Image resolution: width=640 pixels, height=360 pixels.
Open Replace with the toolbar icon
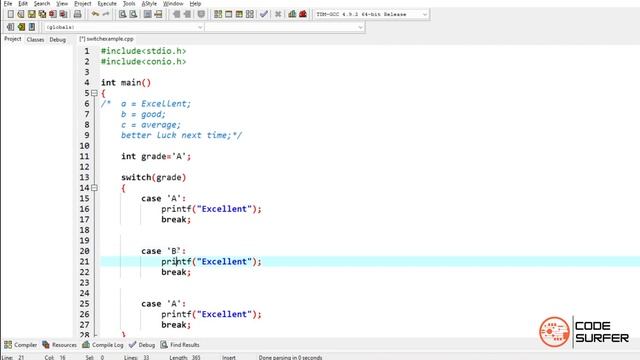click(x=133, y=14)
